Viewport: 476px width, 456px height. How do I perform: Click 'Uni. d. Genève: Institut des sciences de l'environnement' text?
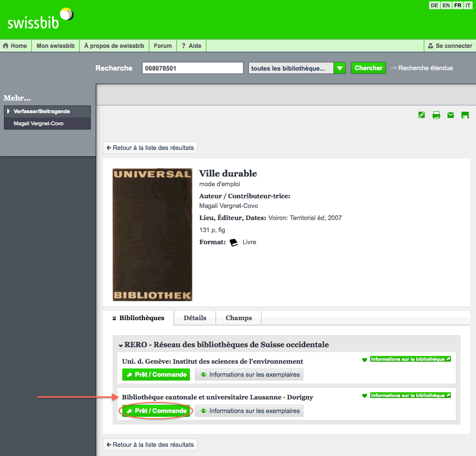click(x=213, y=362)
